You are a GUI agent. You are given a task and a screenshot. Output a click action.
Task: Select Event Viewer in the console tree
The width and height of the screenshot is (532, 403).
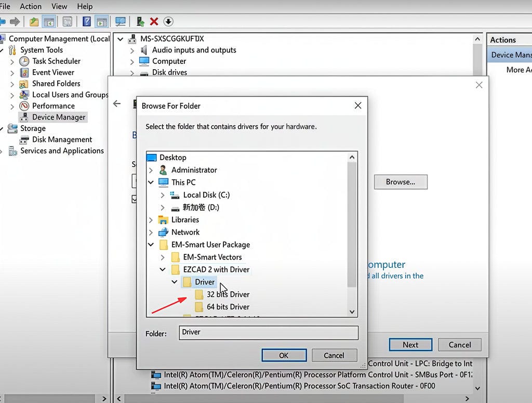[53, 72]
